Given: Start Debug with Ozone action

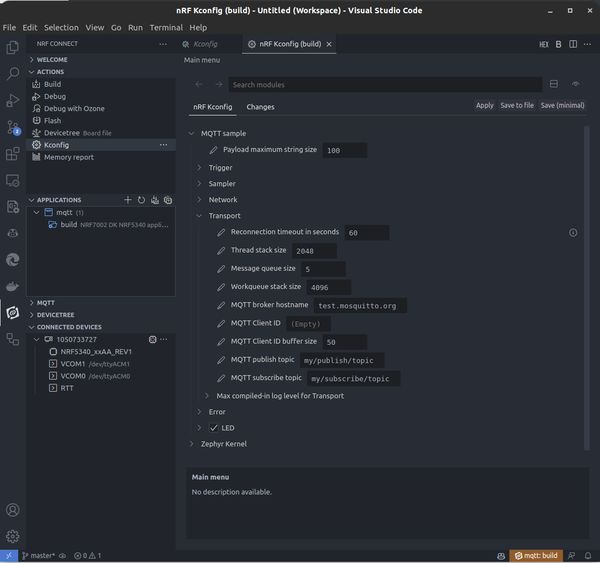Looking at the screenshot, I should pos(74,108).
